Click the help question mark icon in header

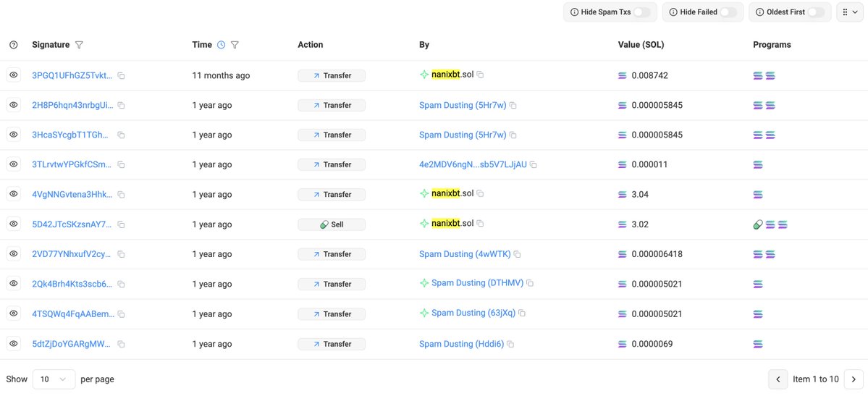pos(14,45)
